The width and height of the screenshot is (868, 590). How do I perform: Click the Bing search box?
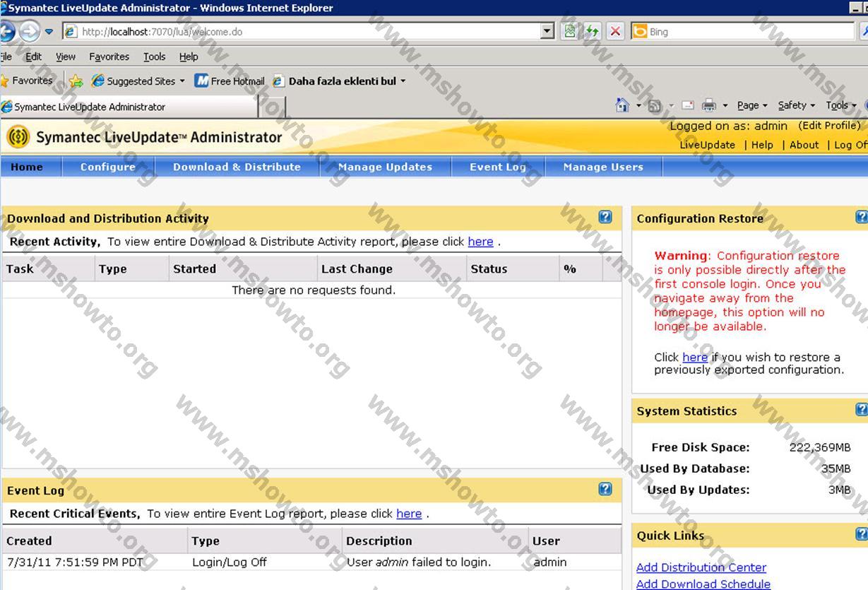point(742,31)
